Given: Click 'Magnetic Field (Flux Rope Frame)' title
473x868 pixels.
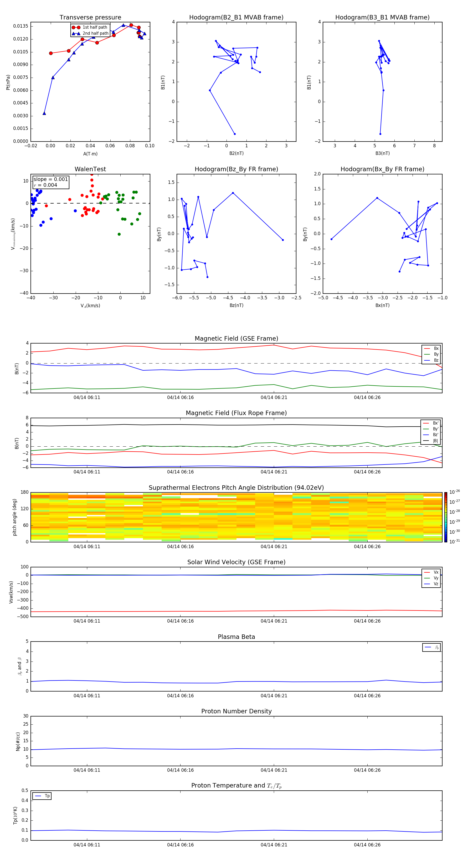Looking at the screenshot, I should pyautogui.click(x=236, y=413).
